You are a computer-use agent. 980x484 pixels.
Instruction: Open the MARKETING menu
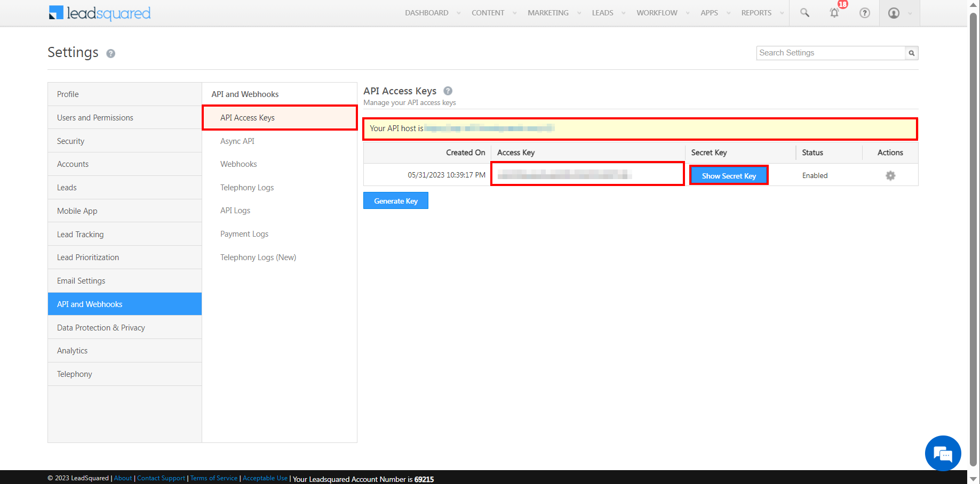(548, 13)
